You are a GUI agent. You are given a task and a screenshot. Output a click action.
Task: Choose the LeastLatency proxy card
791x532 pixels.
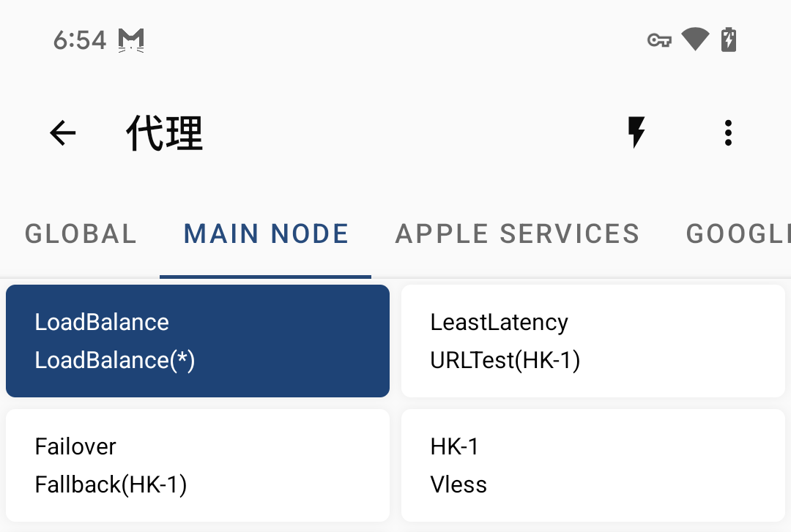click(593, 341)
